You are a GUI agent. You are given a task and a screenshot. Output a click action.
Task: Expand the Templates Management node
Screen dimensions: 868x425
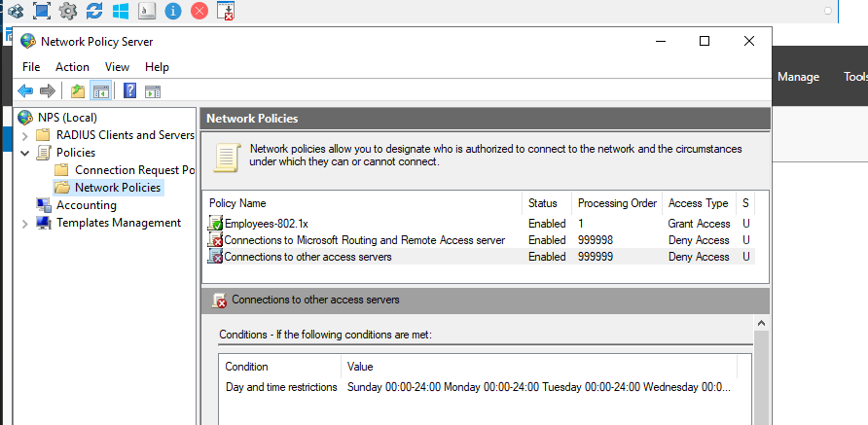(x=24, y=224)
